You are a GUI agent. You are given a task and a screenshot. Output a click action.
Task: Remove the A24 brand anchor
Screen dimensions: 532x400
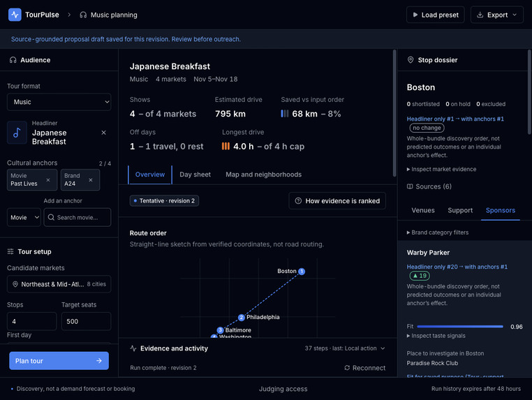point(91,180)
